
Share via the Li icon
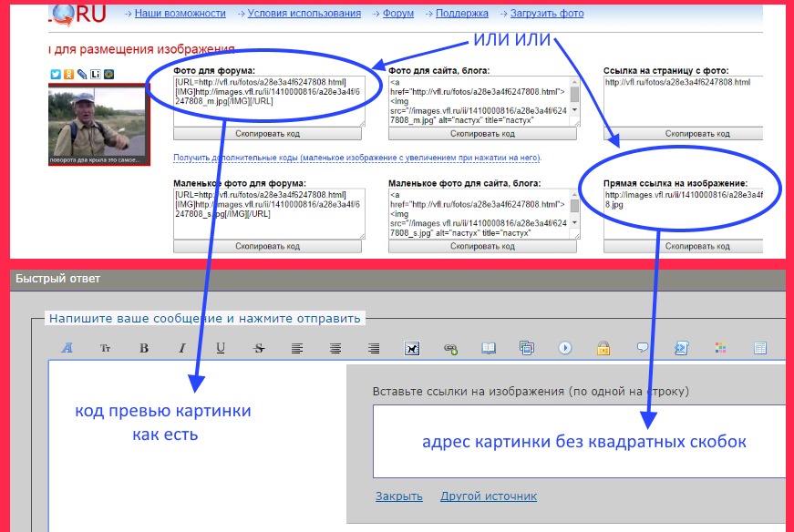pyautogui.click(x=95, y=75)
